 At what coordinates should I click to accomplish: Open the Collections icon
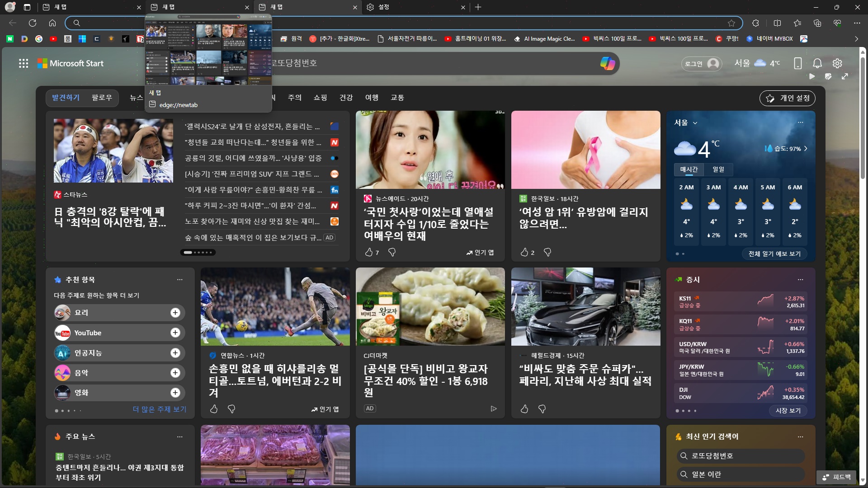817,23
